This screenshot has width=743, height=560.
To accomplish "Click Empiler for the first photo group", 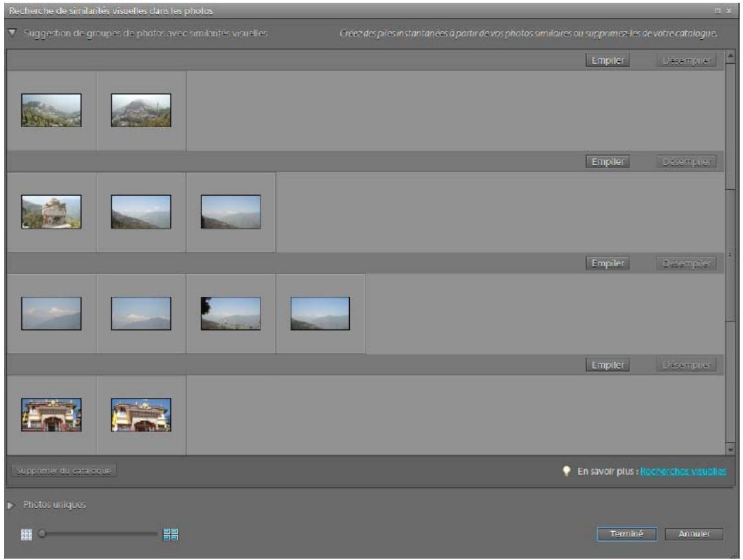I will click(608, 60).
